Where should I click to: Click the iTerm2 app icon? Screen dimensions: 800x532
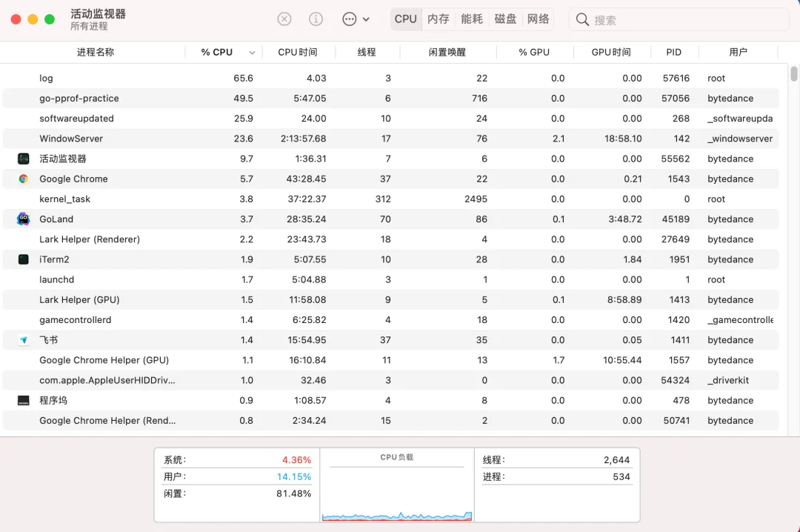pos(24,259)
